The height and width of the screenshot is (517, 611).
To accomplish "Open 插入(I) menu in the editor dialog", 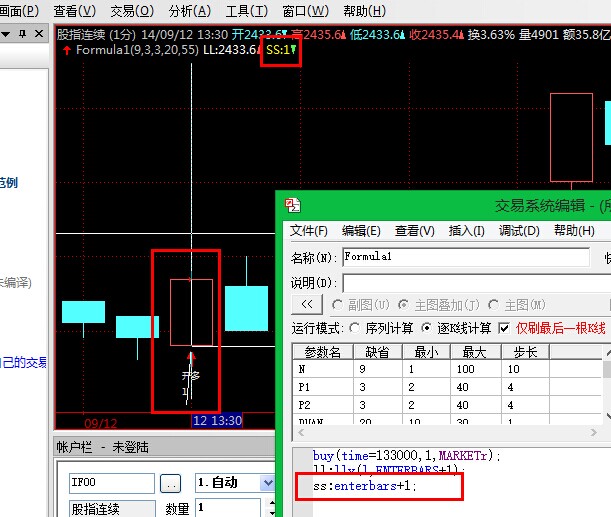I will pyautogui.click(x=466, y=231).
